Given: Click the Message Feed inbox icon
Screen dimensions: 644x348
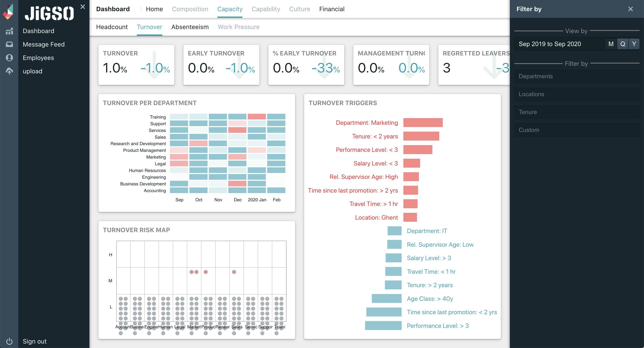Looking at the screenshot, I should (9, 44).
